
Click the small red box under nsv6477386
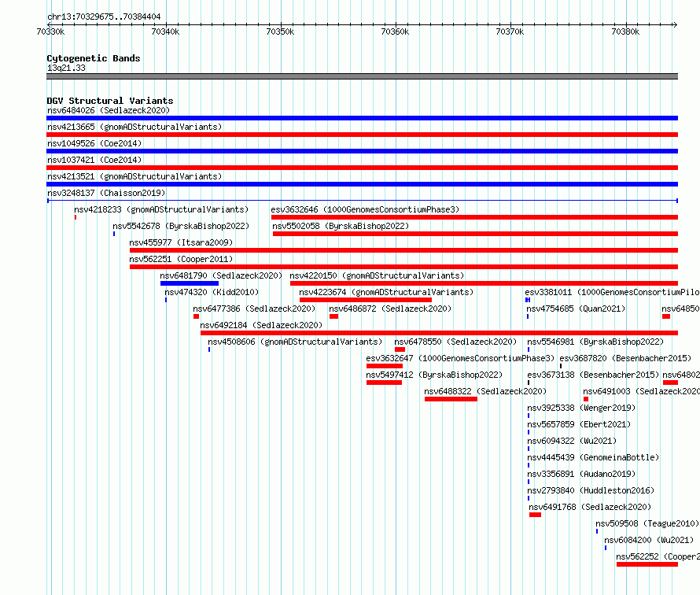coord(196,316)
